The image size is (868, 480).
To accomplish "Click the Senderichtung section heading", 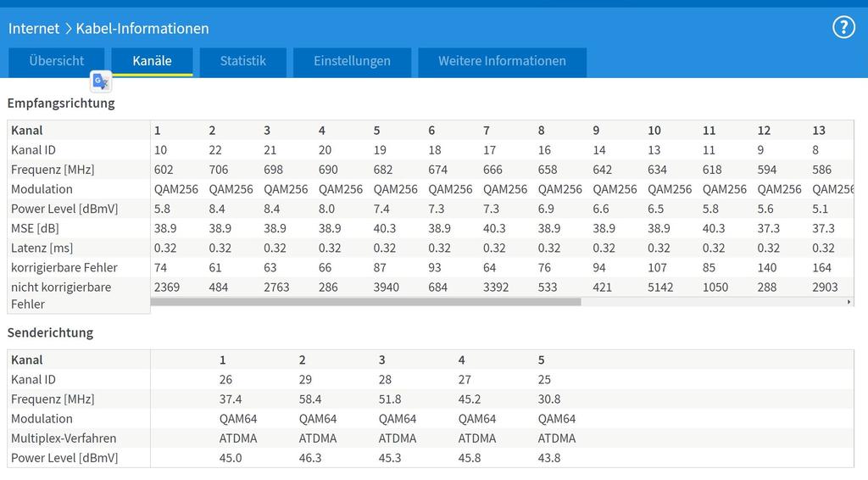I will (x=50, y=333).
